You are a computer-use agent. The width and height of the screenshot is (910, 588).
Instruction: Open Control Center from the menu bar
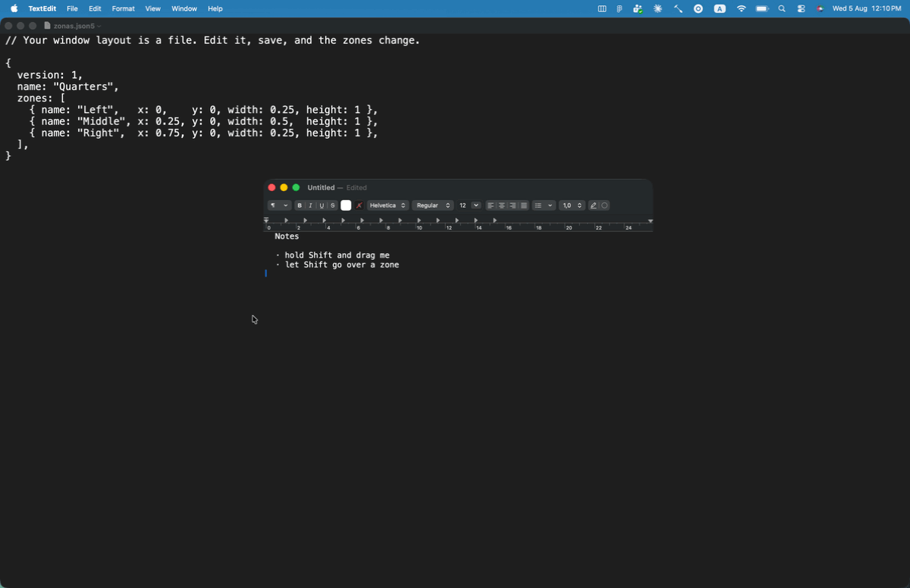point(802,9)
